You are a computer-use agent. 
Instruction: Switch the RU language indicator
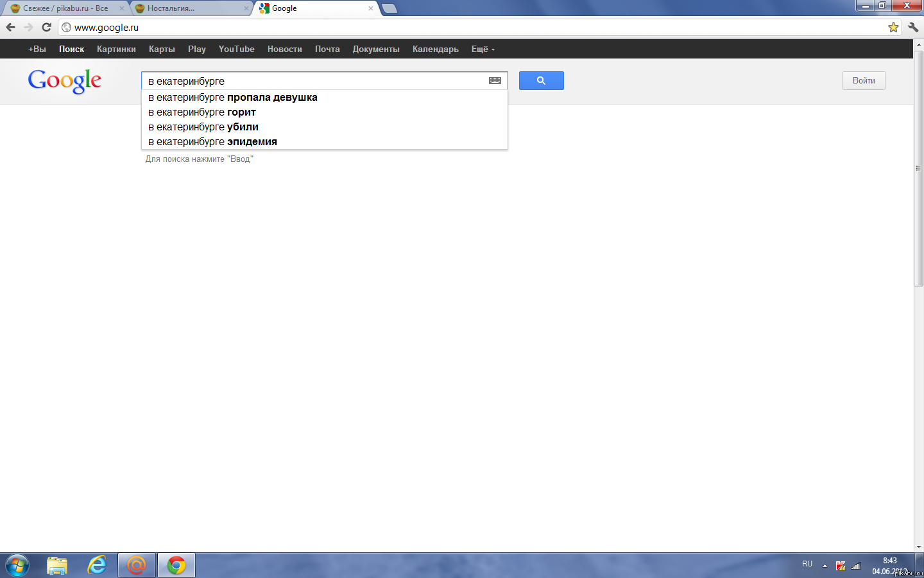(807, 564)
